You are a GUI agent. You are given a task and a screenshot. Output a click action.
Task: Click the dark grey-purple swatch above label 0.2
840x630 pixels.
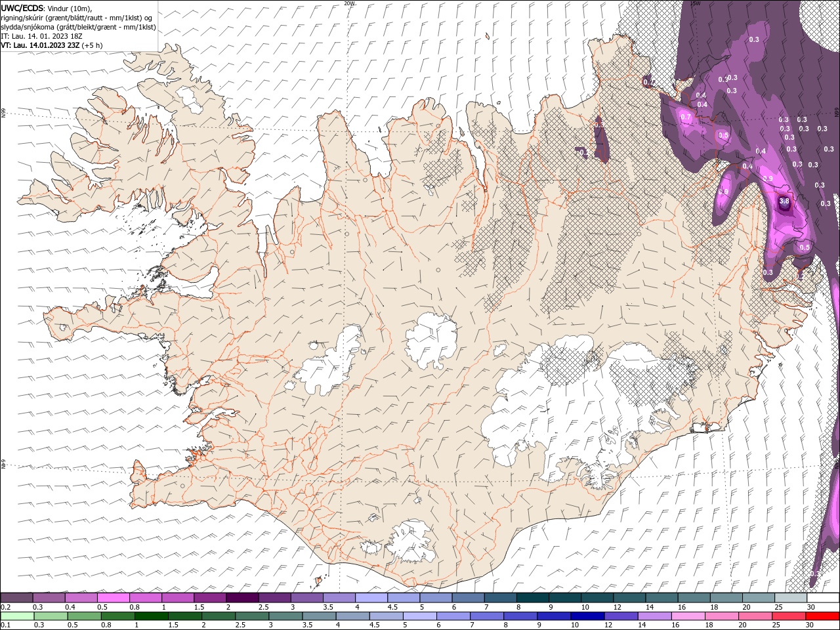(16, 598)
